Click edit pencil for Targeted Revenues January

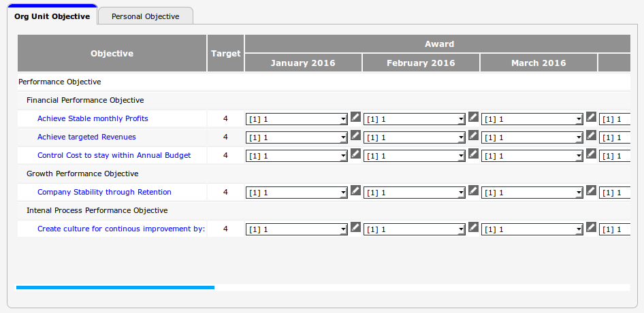click(355, 135)
